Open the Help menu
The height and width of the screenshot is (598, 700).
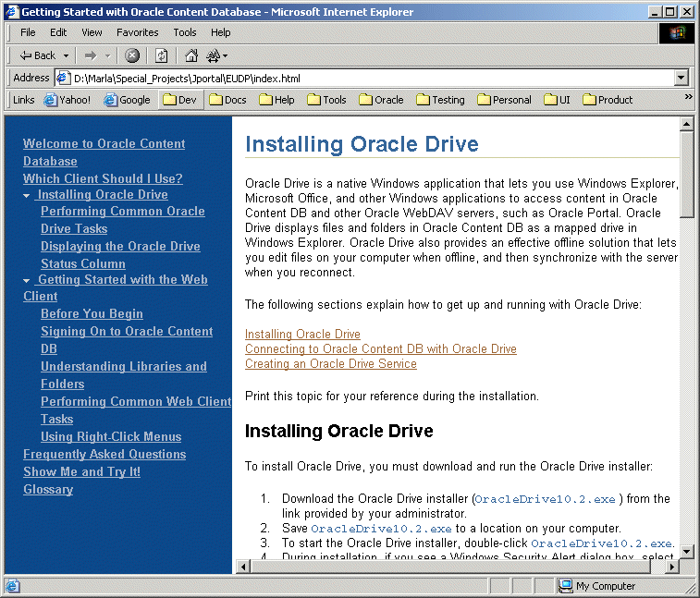coord(220,32)
